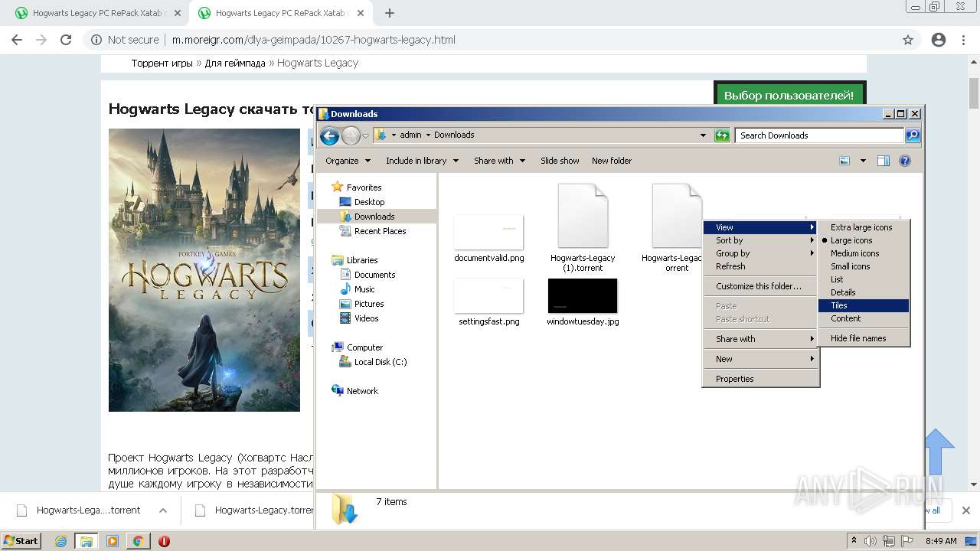
Task: Click the Start button
Action: [21, 541]
